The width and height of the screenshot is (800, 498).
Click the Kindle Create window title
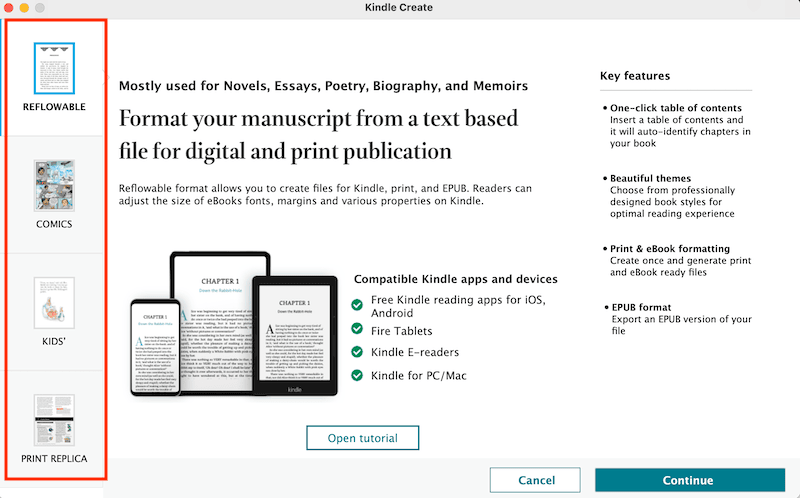click(399, 8)
